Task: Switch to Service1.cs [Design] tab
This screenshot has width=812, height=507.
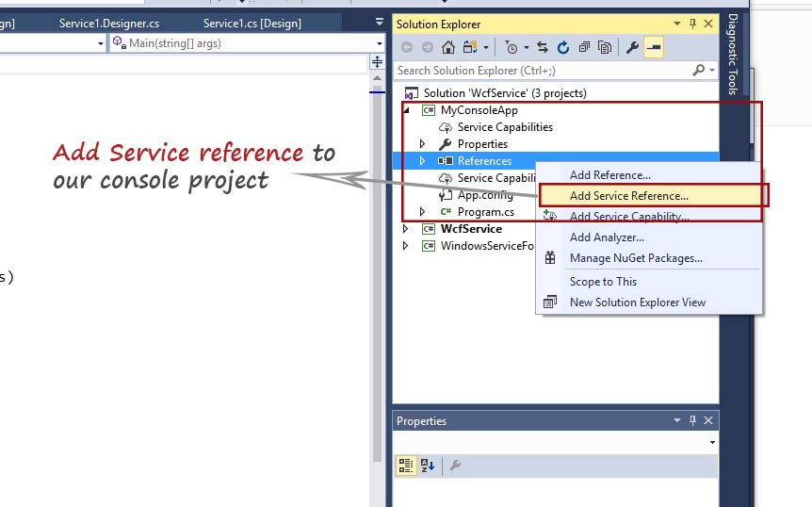Action: click(x=252, y=24)
